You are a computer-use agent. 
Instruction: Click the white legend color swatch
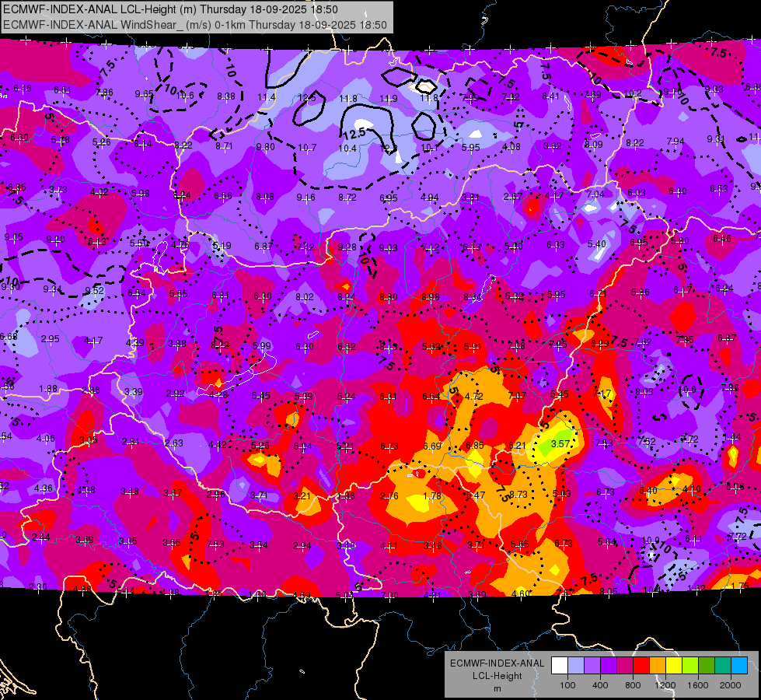coord(560,666)
